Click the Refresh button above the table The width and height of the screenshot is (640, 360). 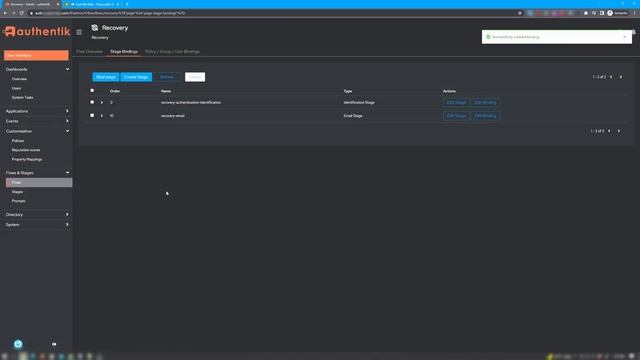(167, 77)
